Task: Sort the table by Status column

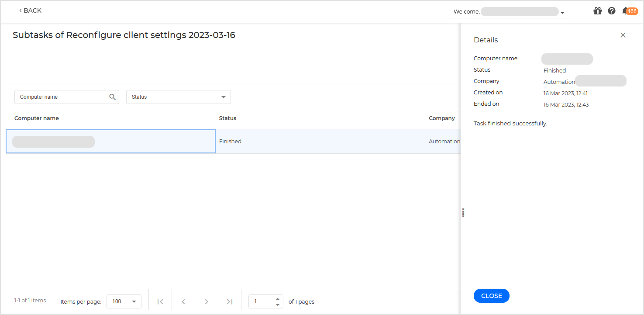Action: tap(227, 118)
